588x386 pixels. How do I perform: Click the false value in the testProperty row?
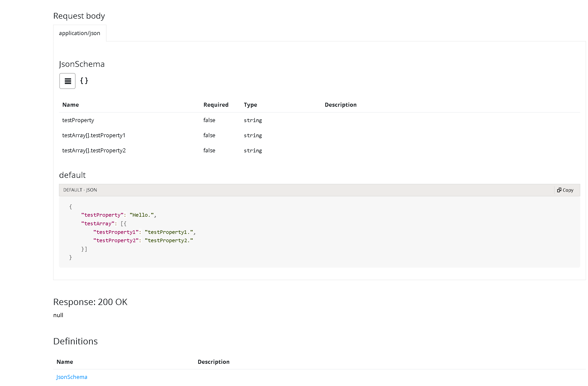point(209,120)
